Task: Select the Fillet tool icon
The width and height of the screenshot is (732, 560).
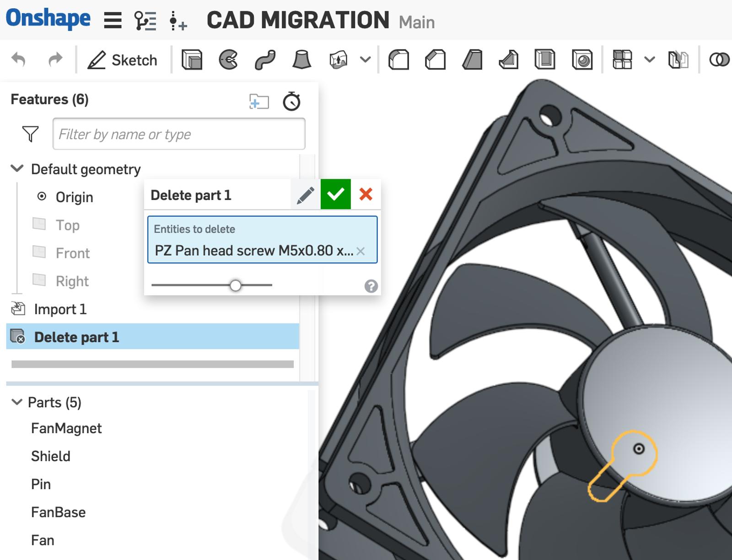Action: pos(398,60)
